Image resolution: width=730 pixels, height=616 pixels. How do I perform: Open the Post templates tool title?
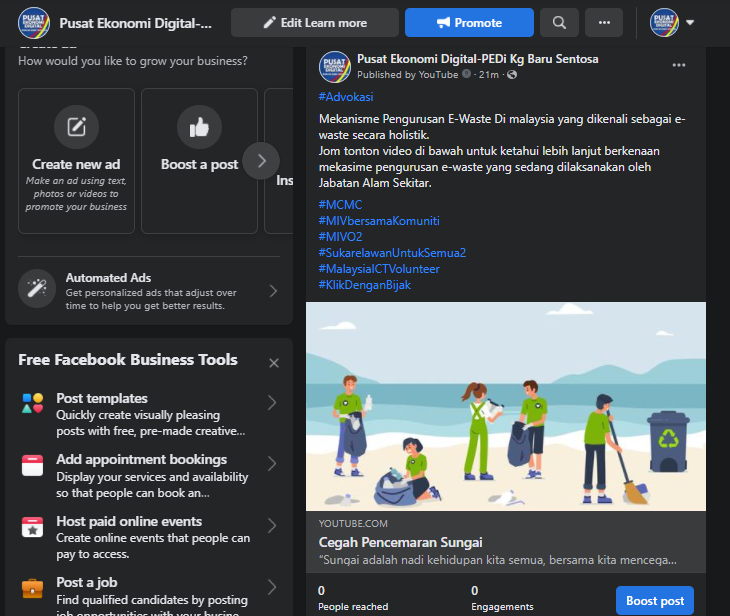pos(102,399)
